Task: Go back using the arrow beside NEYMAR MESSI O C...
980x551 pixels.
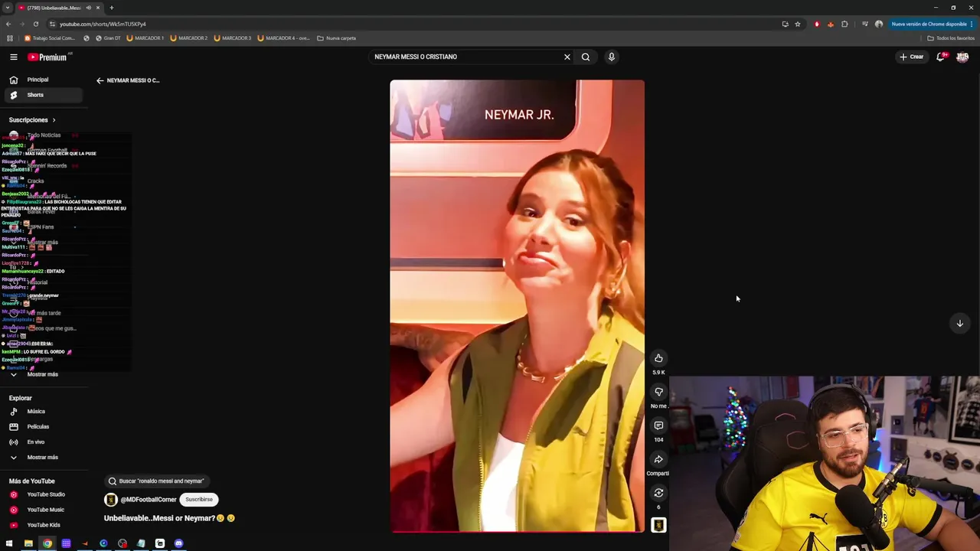Action: pyautogui.click(x=100, y=80)
